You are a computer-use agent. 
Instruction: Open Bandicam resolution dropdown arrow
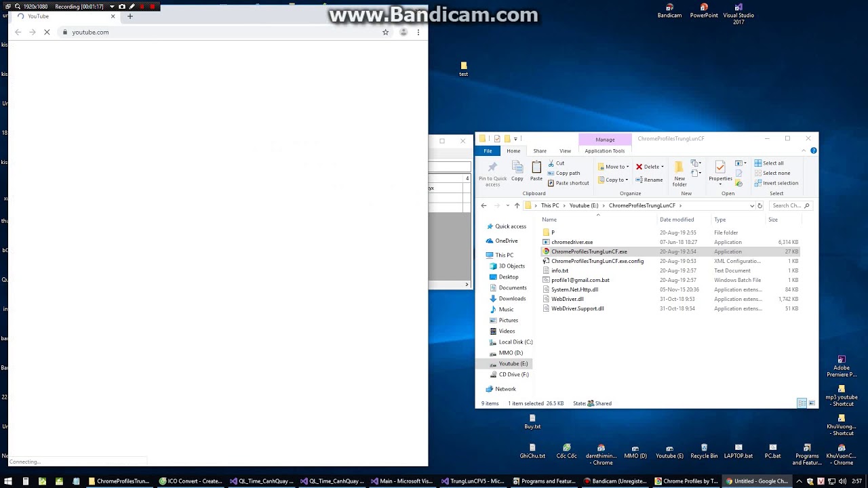(x=112, y=6)
